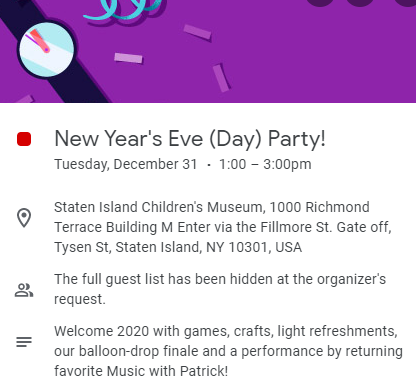Click the teal streamer ribbon graphic
Viewport: 416px width, 388px height.
[x=123, y=9]
